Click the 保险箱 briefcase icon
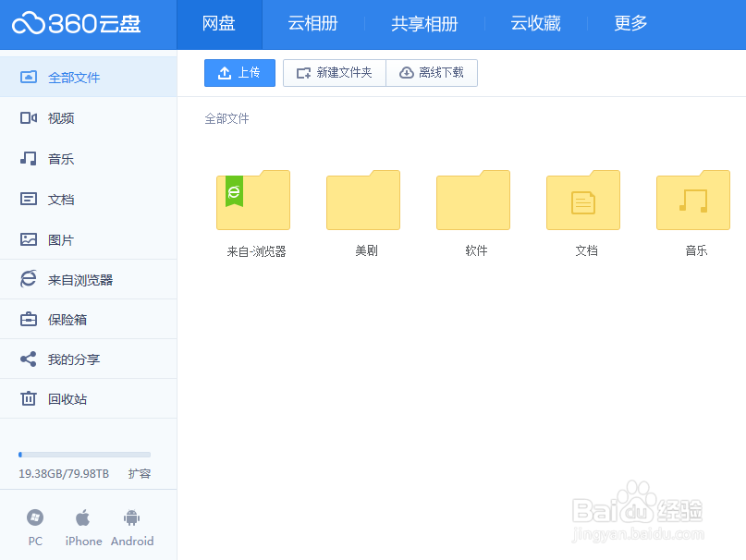This screenshot has width=746, height=560. click(29, 319)
